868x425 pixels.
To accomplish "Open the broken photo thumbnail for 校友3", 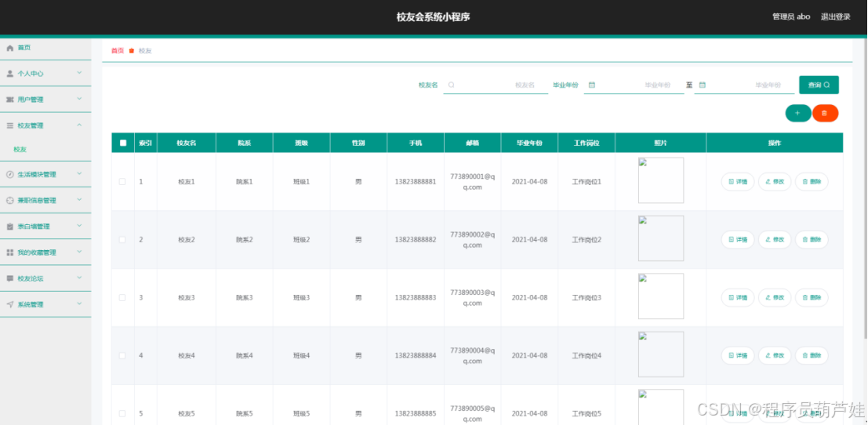I will [661, 296].
